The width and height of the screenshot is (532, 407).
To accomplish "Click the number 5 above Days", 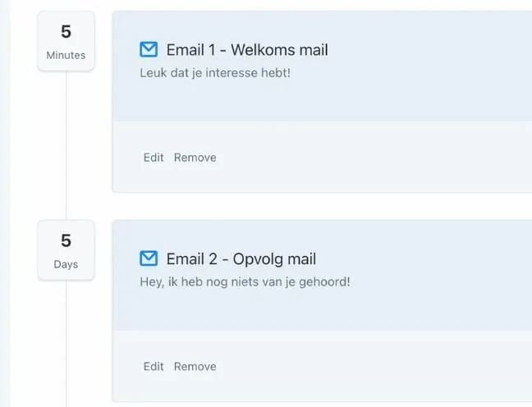I will click(66, 240).
